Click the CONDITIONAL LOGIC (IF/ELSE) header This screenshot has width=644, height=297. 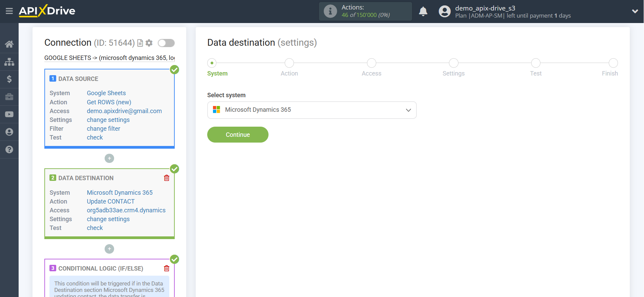pyautogui.click(x=101, y=269)
